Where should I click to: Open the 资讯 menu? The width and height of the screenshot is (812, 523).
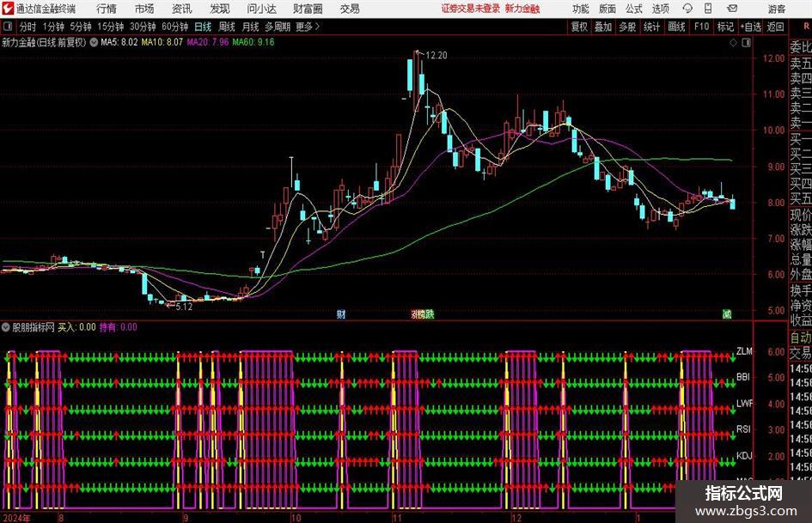click(182, 9)
